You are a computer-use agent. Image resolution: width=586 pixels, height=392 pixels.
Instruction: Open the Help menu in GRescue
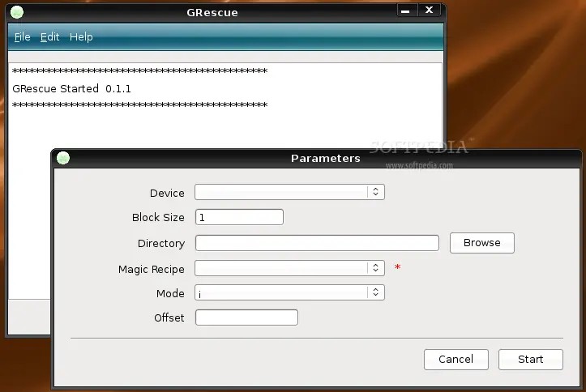81,37
